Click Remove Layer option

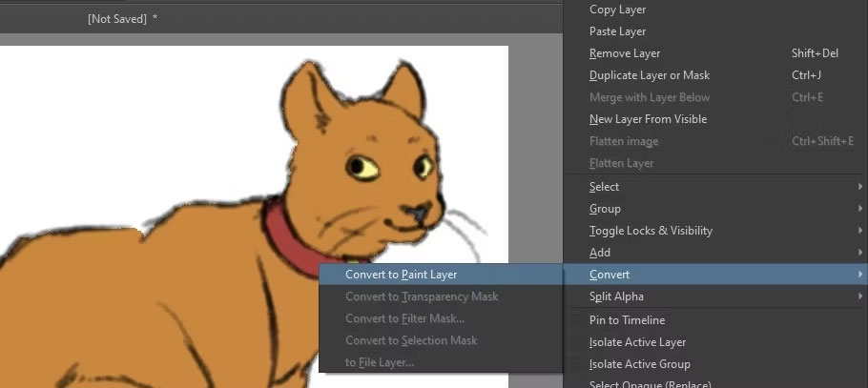pyautogui.click(x=715, y=53)
